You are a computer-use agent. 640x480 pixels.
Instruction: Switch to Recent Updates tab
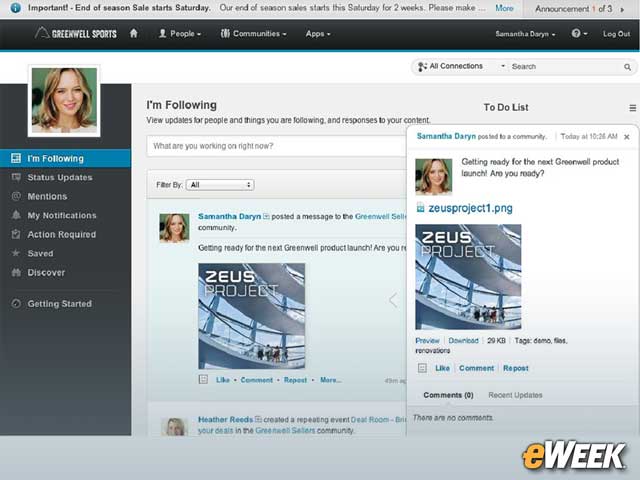[515, 395]
